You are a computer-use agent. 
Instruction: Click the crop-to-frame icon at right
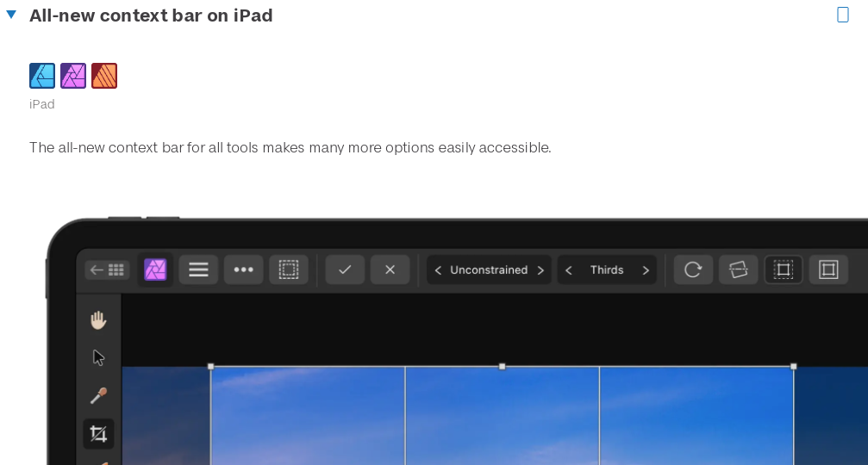point(828,270)
